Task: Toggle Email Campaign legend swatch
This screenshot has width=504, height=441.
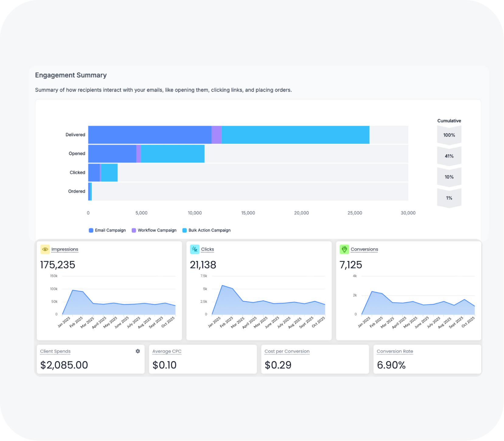Action: [91, 230]
